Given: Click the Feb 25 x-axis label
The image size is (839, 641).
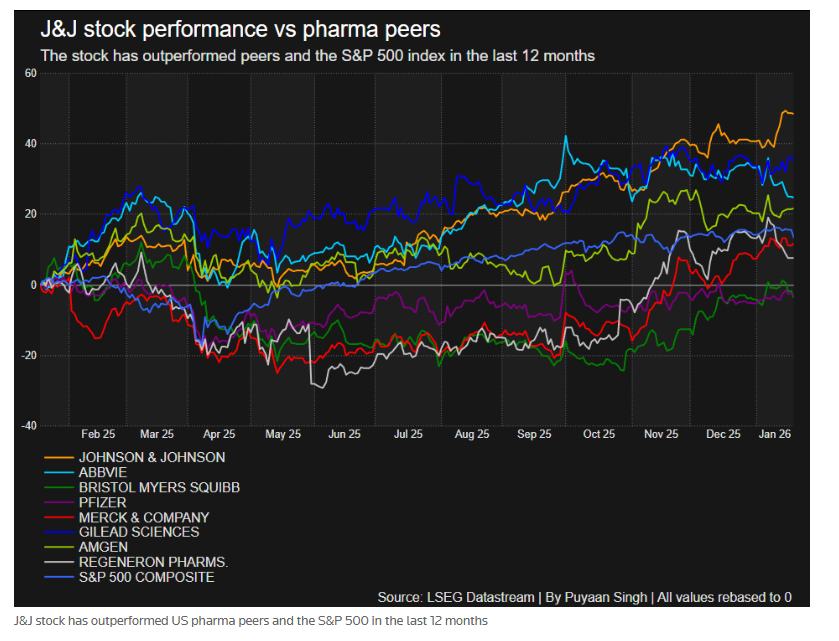Looking at the screenshot, I should coord(97,435).
